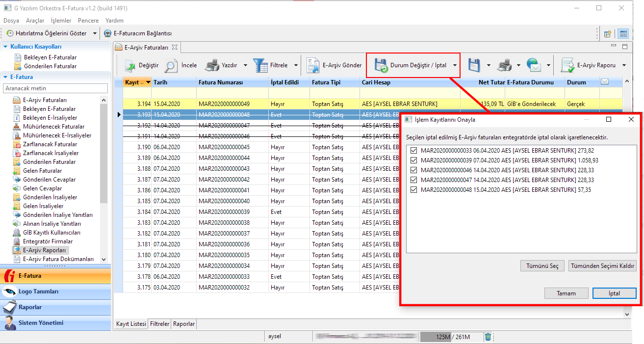The image size is (644, 344).
Task: Click the Tümünü Seç button
Action: coord(542,266)
